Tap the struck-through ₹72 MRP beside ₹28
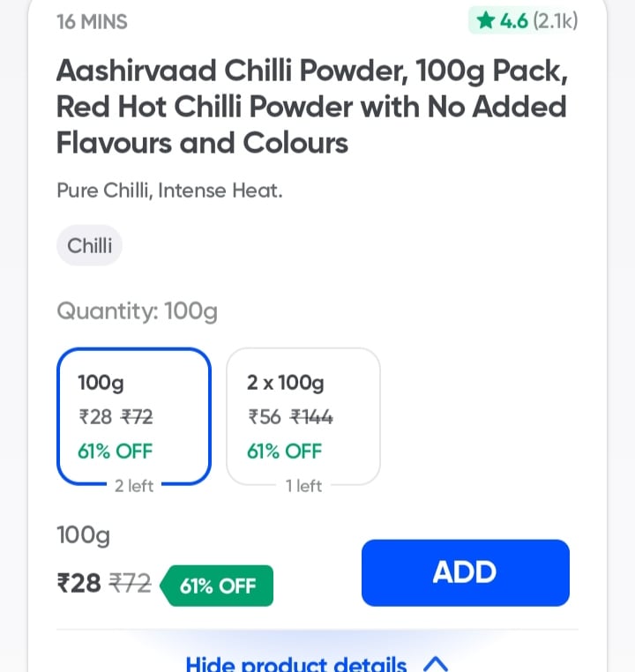635x672 pixels. (x=130, y=583)
